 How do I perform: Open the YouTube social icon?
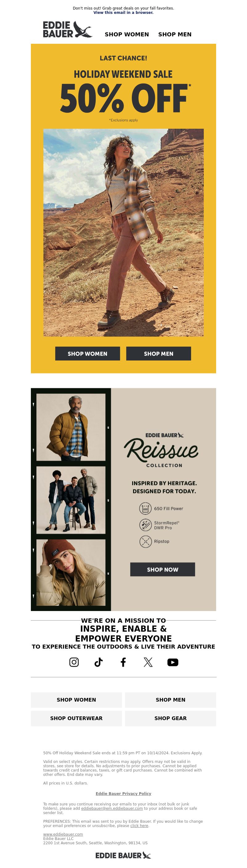click(x=173, y=662)
